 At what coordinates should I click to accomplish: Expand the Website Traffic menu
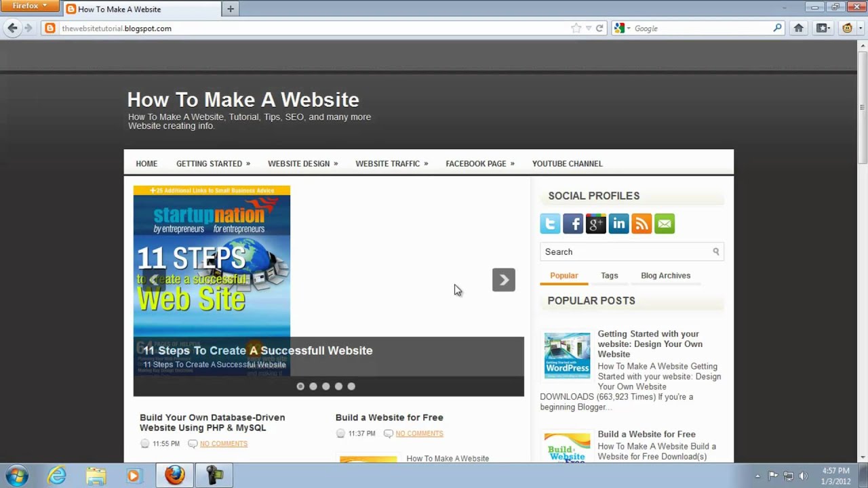click(x=392, y=163)
